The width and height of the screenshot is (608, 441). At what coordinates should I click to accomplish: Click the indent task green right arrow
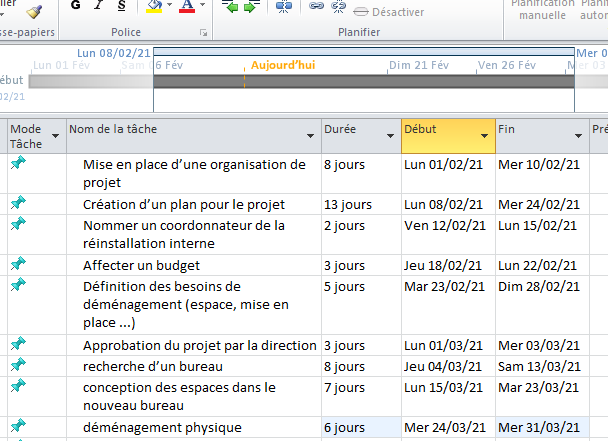tap(251, 8)
